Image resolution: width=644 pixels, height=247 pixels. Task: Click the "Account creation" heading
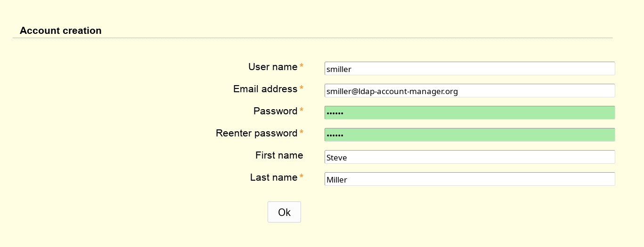60,31
